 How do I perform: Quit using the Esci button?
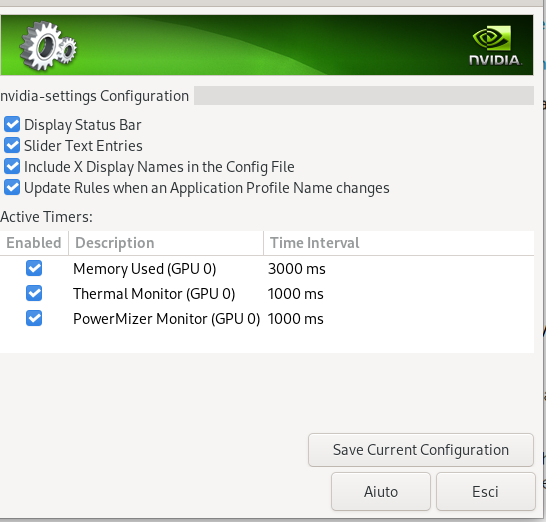click(485, 491)
